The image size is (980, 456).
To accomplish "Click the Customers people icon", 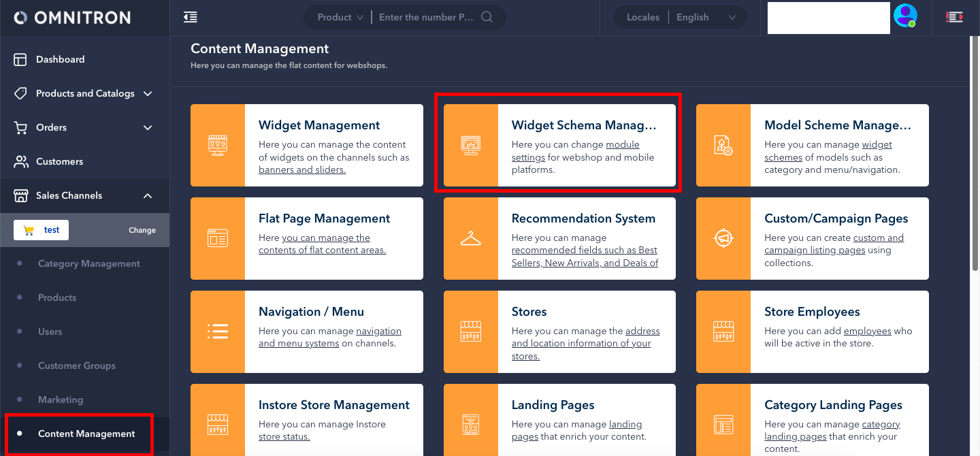I will pos(20,161).
